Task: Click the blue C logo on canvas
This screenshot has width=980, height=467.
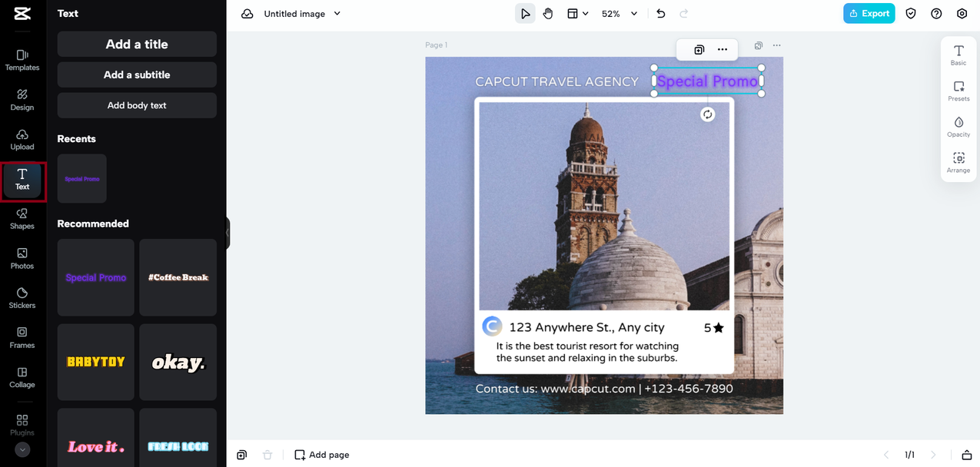Action: click(x=492, y=326)
